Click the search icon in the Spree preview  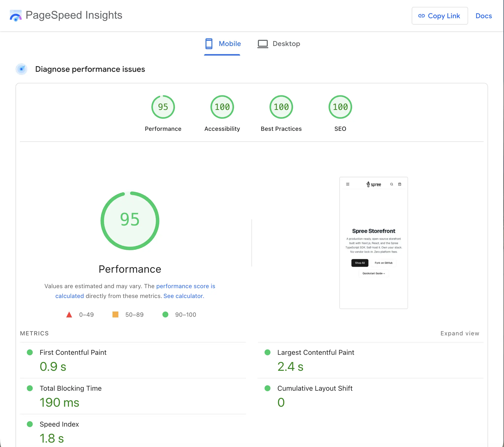(x=391, y=184)
